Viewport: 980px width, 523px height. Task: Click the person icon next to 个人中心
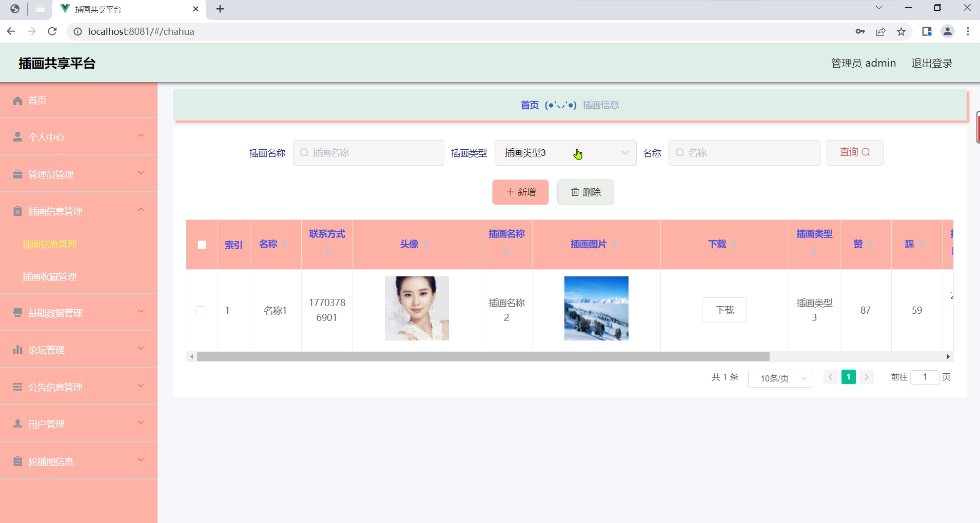(x=17, y=137)
